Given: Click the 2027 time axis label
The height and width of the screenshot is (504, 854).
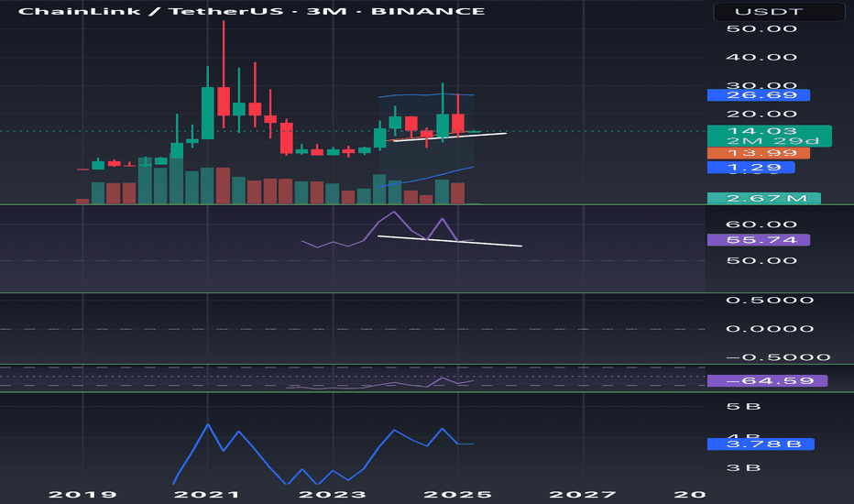Looking at the screenshot, I should pyautogui.click(x=583, y=495).
